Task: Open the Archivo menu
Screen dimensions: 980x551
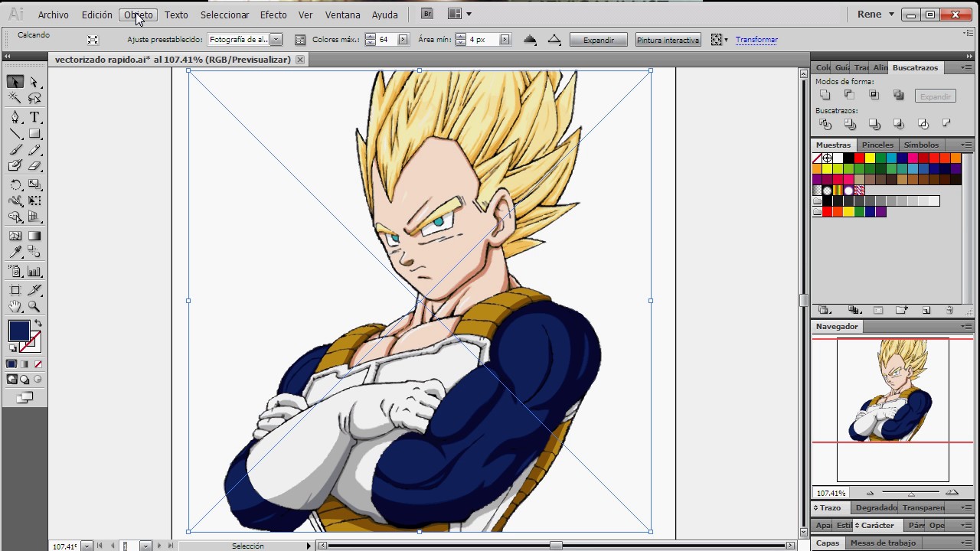Action: (x=53, y=15)
